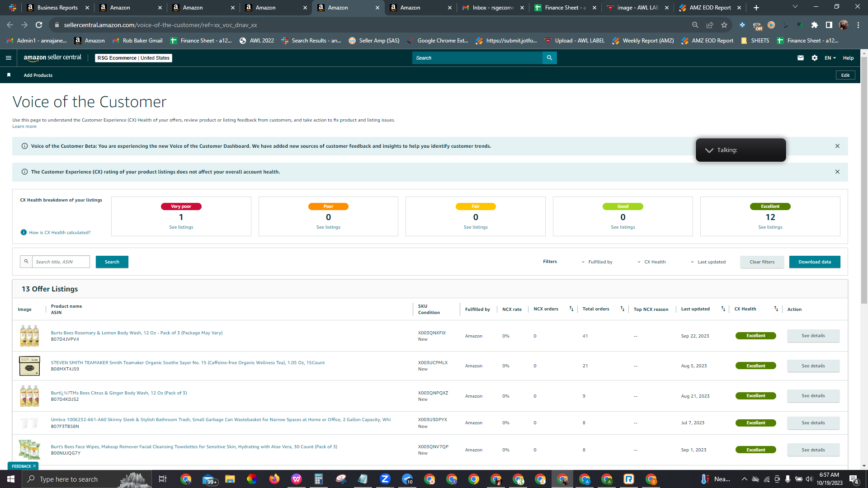Open the Seller Central hamburger menu

(8, 58)
